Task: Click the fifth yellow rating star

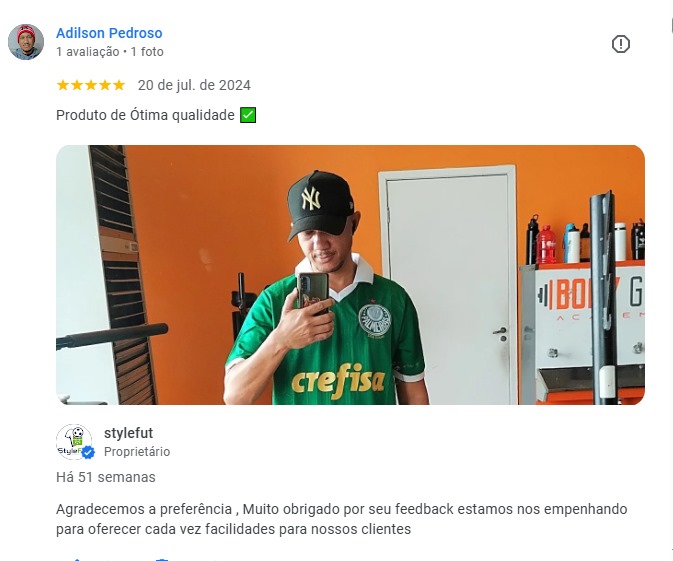Action: [x=119, y=85]
